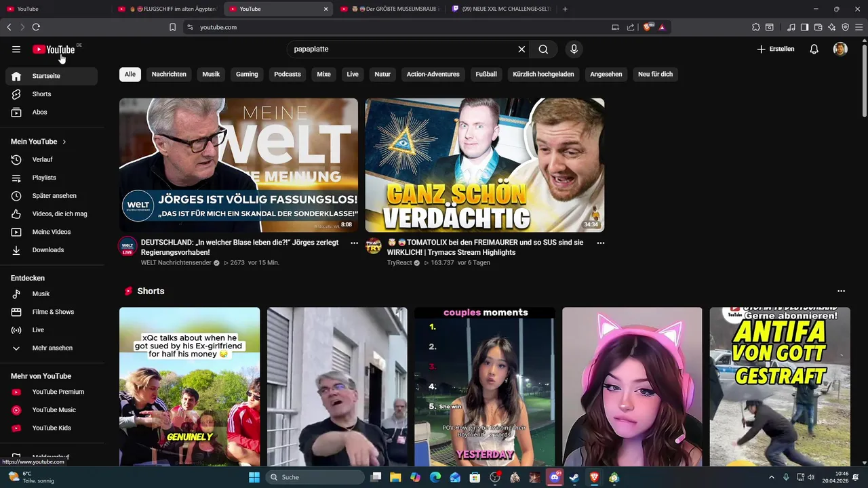Go to Startseite in the sidebar
Screen dimensions: 868x488
(x=52, y=76)
